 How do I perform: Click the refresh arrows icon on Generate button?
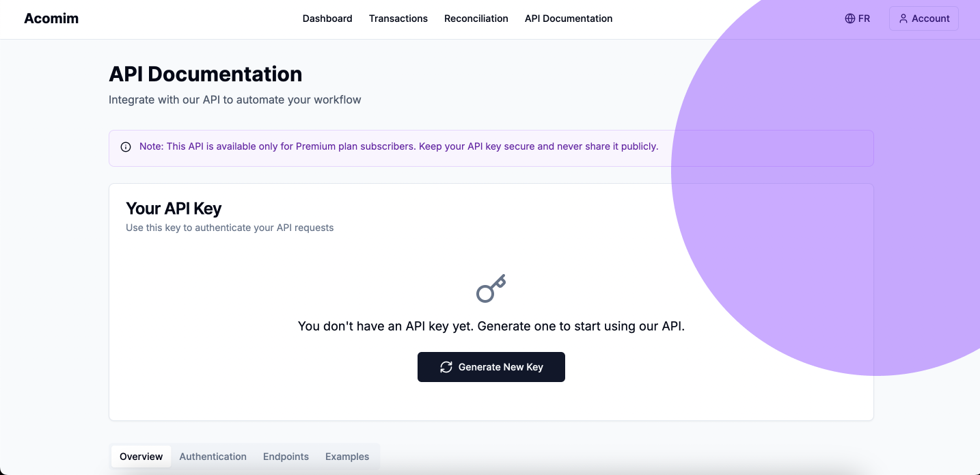(446, 367)
